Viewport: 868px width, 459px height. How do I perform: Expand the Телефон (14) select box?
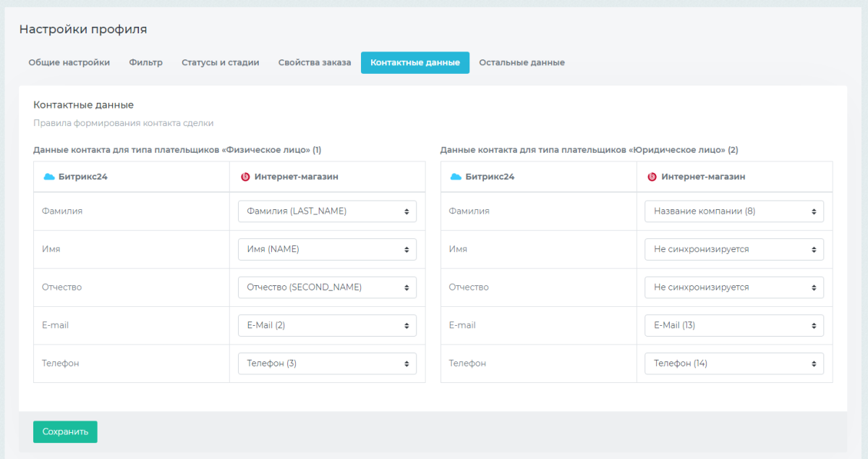(x=733, y=363)
